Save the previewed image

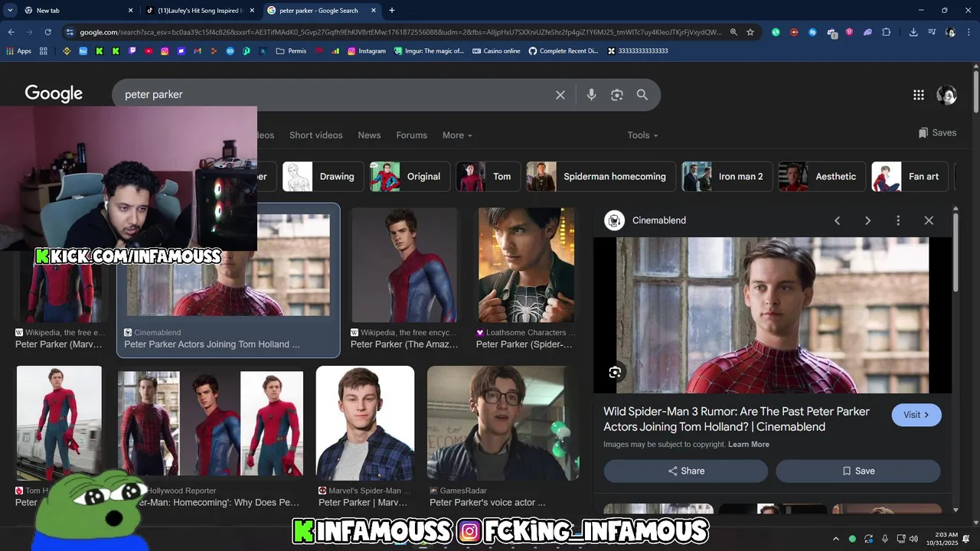coord(858,471)
